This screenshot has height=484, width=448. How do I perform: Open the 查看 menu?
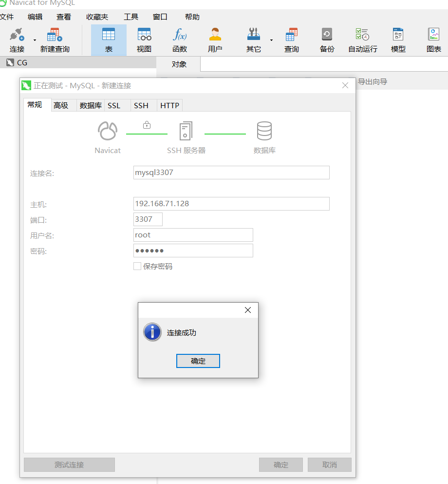63,17
